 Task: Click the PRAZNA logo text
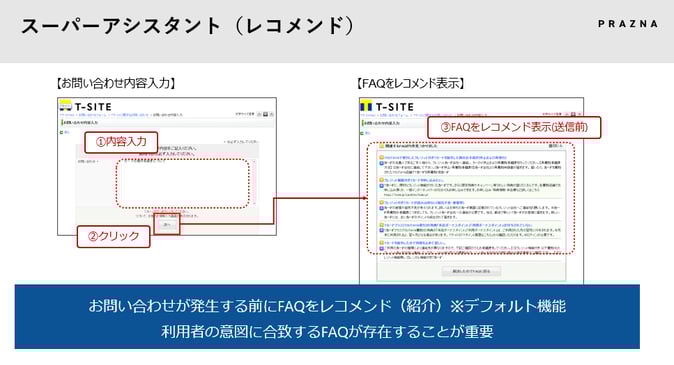tap(628, 24)
